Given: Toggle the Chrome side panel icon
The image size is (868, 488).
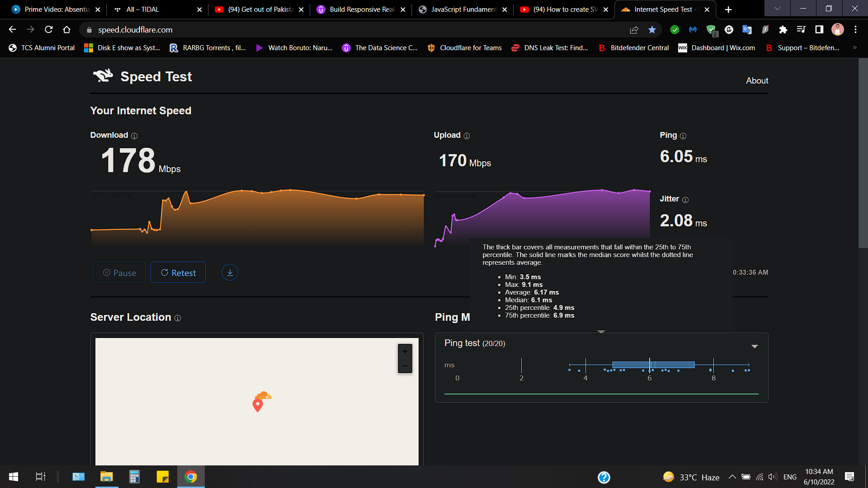Looking at the screenshot, I should (819, 30).
